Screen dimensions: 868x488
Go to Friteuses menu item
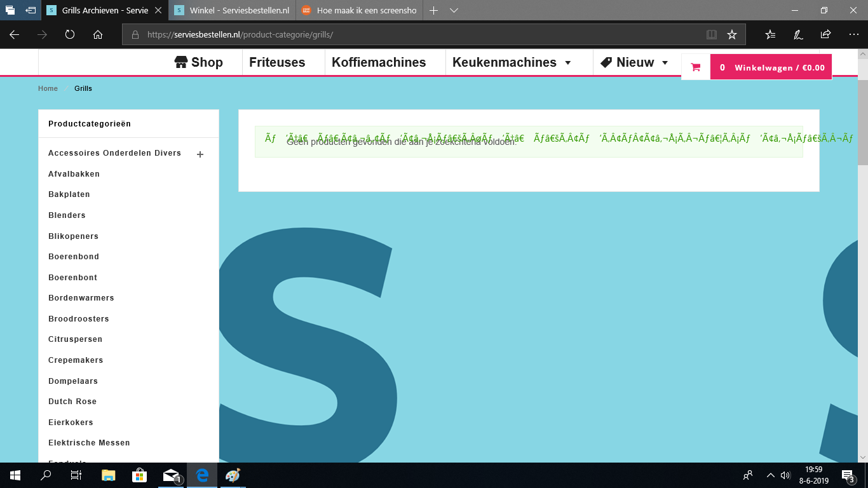tap(277, 62)
